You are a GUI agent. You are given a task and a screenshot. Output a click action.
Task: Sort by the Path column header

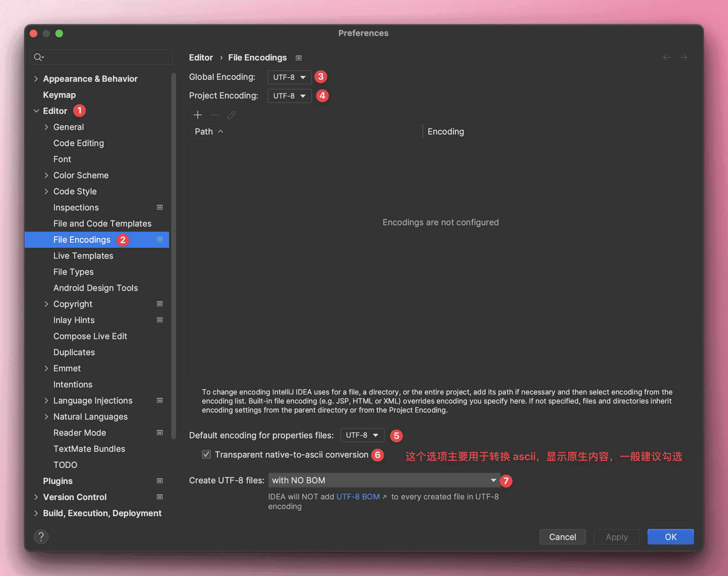[x=204, y=132]
